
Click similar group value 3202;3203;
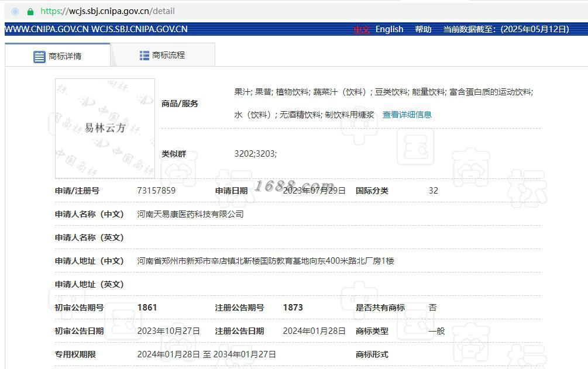(255, 154)
